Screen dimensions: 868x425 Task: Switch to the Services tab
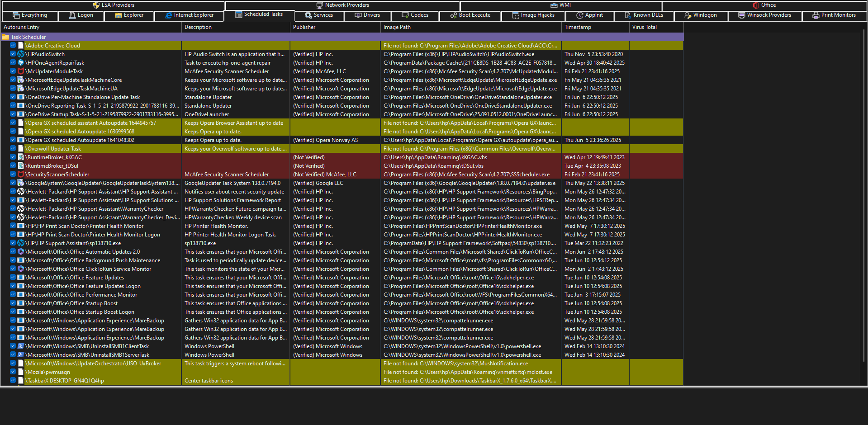[x=319, y=15]
